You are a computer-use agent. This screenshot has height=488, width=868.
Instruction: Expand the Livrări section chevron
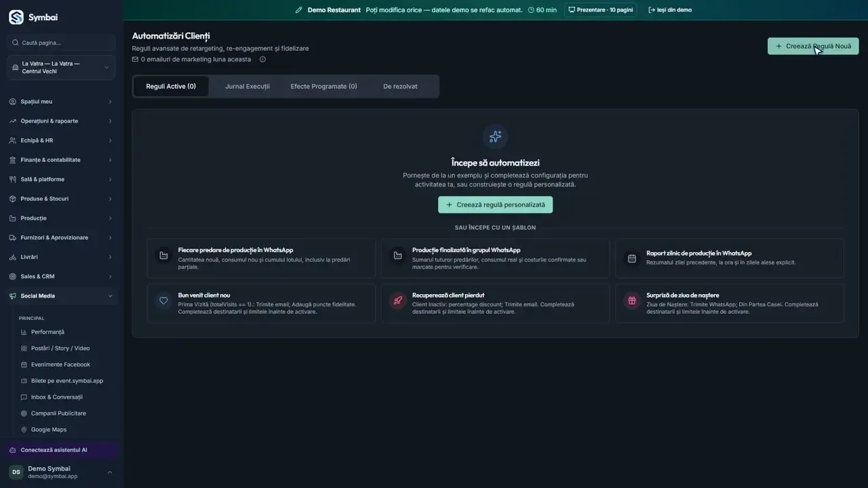click(x=110, y=257)
